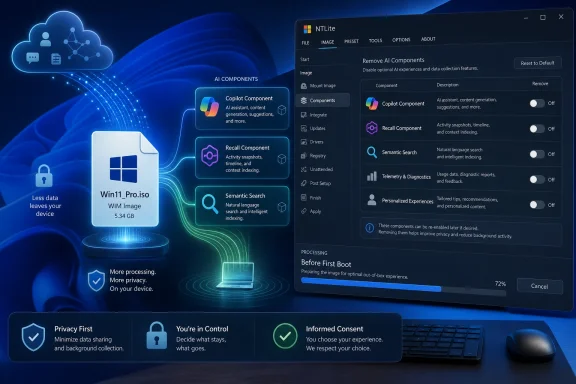Click the Win11_Pro.iso file icon
Screen dimensions: 576x384
coord(125,179)
